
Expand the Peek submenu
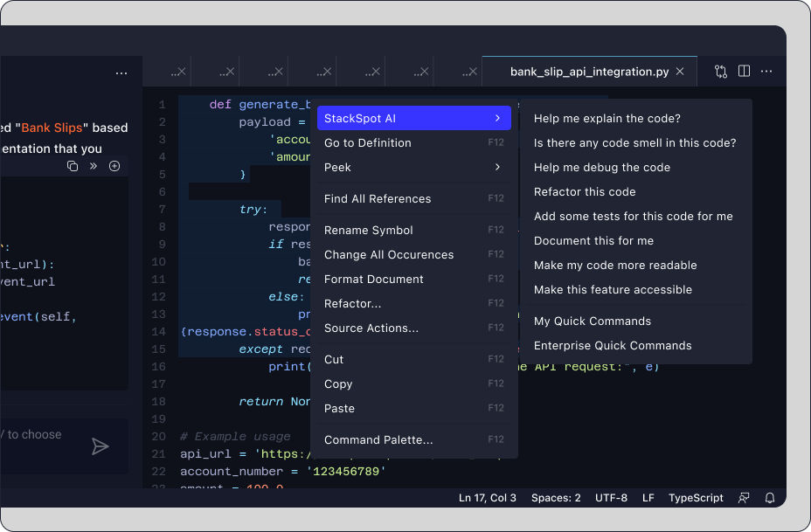[x=497, y=167]
